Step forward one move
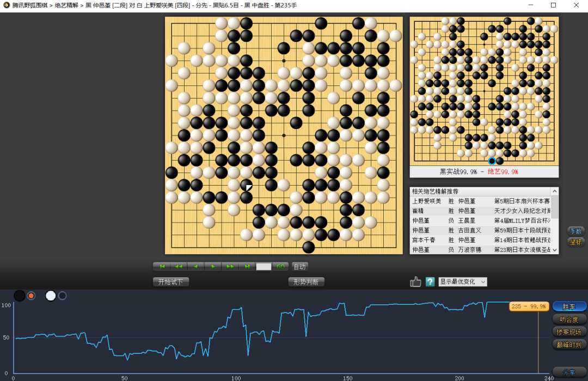588x381 pixels. click(213, 267)
